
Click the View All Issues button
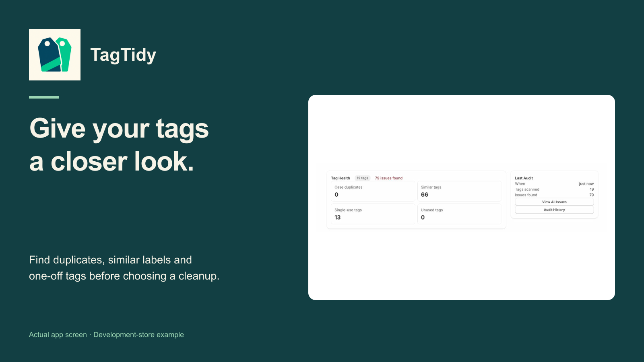pos(554,202)
